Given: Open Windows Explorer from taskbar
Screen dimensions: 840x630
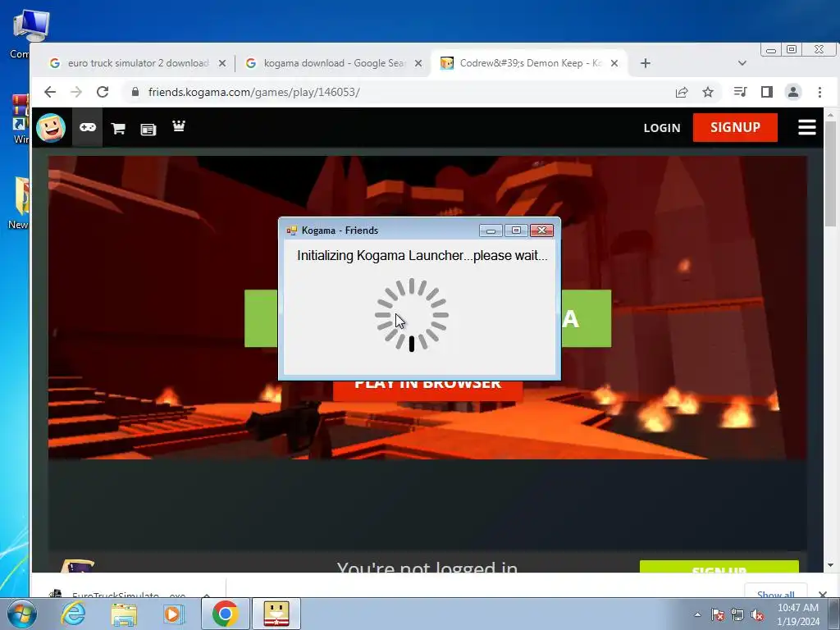Looking at the screenshot, I should [x=124, y=614].
